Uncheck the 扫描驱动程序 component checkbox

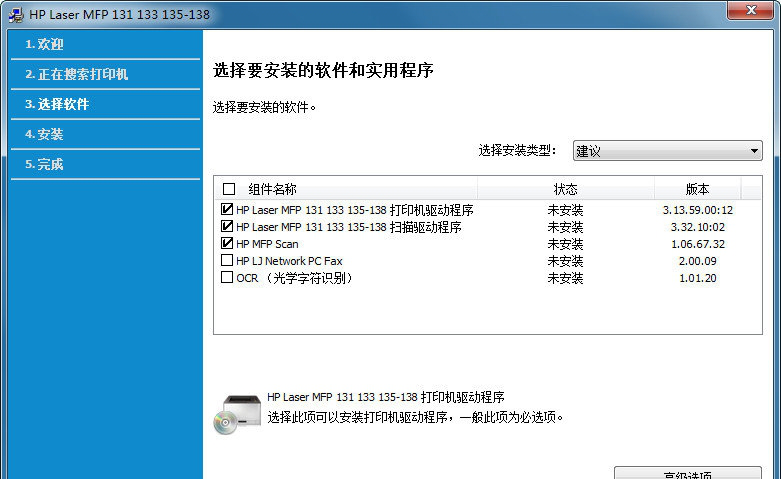[227, 226]
